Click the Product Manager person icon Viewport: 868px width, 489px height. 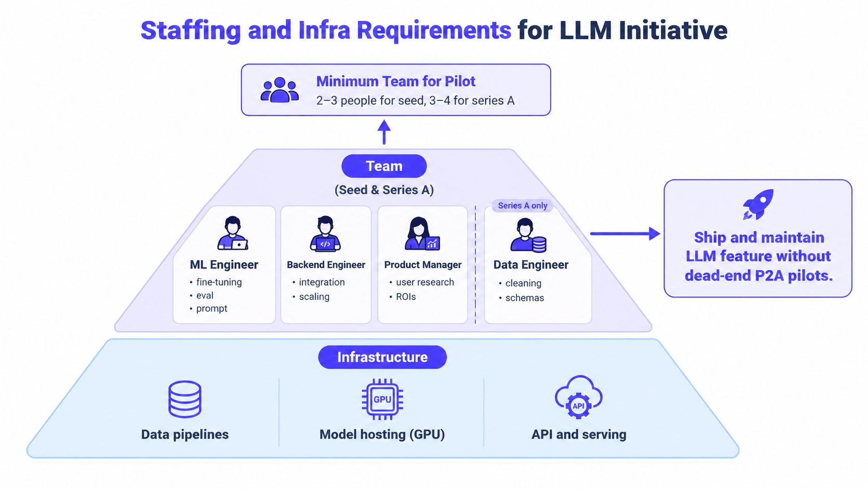coord(422,234)
